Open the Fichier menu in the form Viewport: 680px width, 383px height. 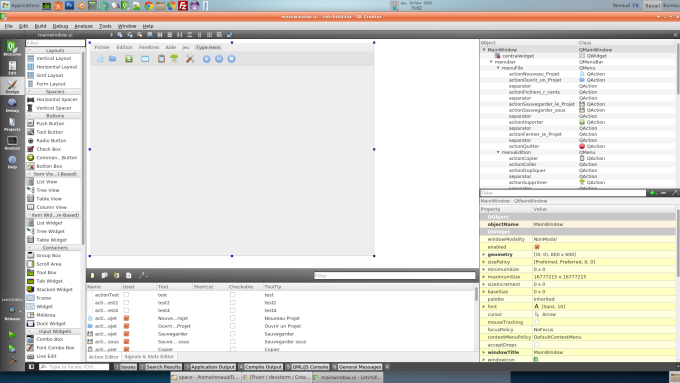[x=102, y=47]
